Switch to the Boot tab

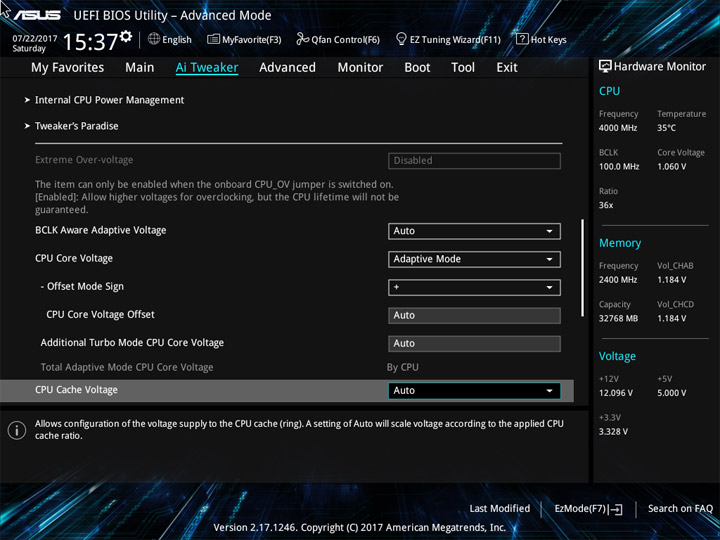pos(417,68)
